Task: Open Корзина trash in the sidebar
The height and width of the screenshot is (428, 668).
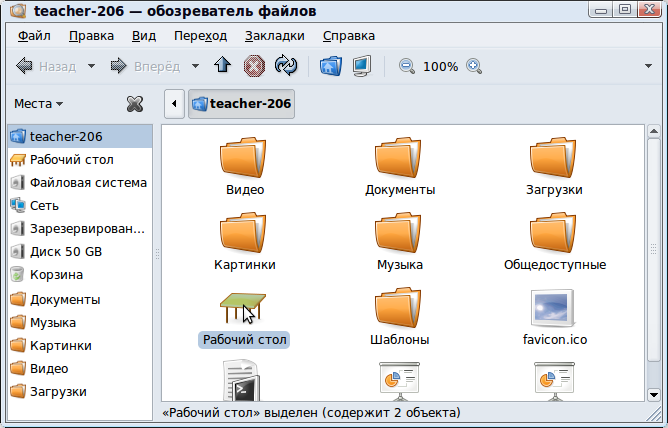Action: point(80,275)
